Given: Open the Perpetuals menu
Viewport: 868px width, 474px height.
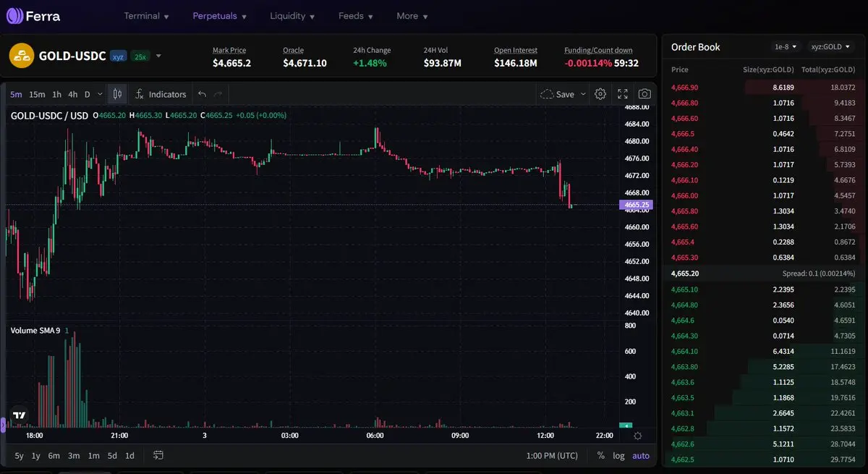Looking at the screenshot, I should coord(219,16).
